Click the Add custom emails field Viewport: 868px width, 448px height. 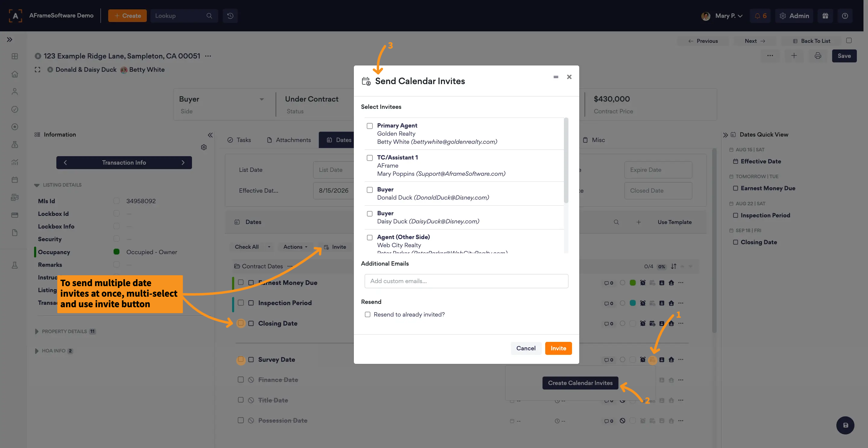466,281
